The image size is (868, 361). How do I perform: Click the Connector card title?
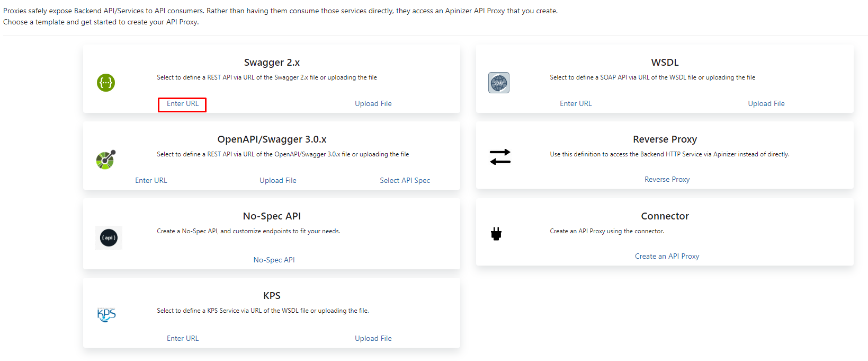pos(665,216)
